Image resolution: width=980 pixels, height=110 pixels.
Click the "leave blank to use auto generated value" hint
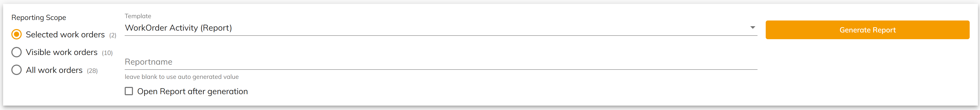click(181, 77)
